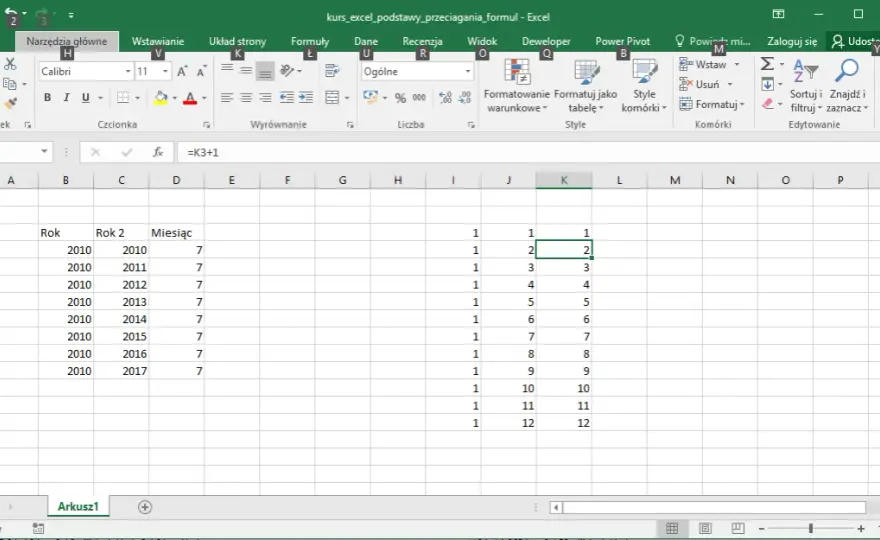Click the Clear eraser icon

(x=768, y=104)
